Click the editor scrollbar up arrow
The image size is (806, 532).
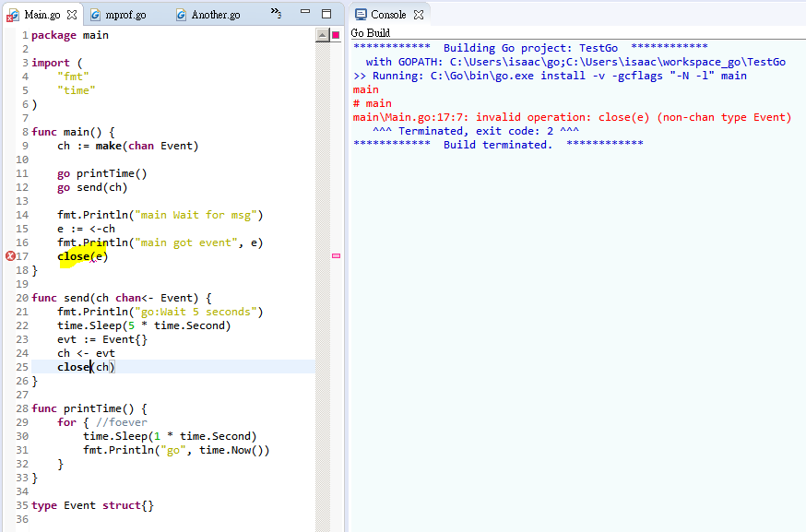click(x=322, y=35)
